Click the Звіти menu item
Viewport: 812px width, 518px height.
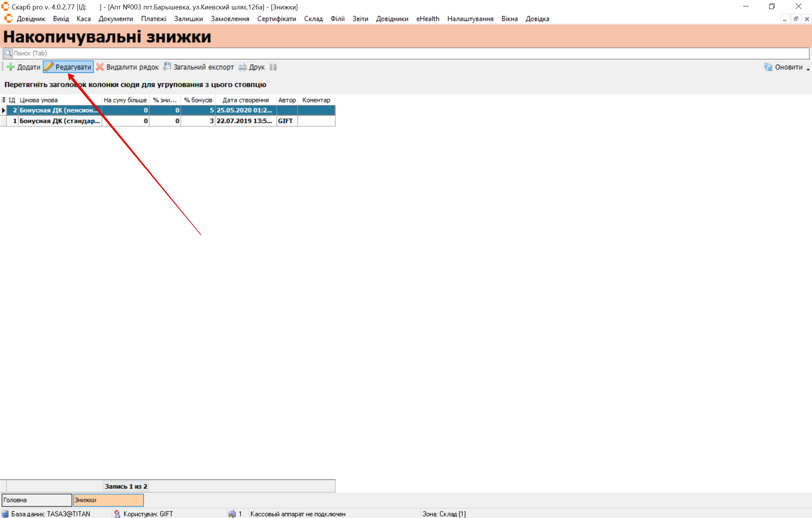pos(360,19)
